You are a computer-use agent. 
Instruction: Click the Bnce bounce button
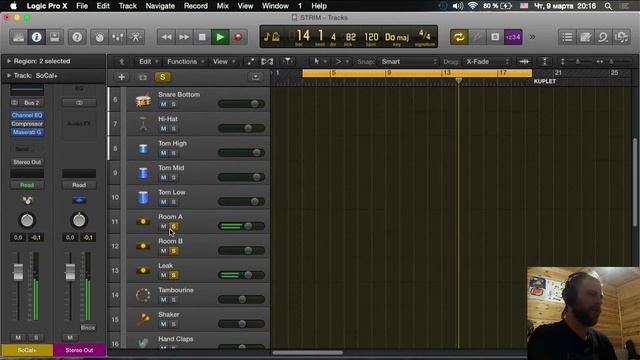coord(88,327)
